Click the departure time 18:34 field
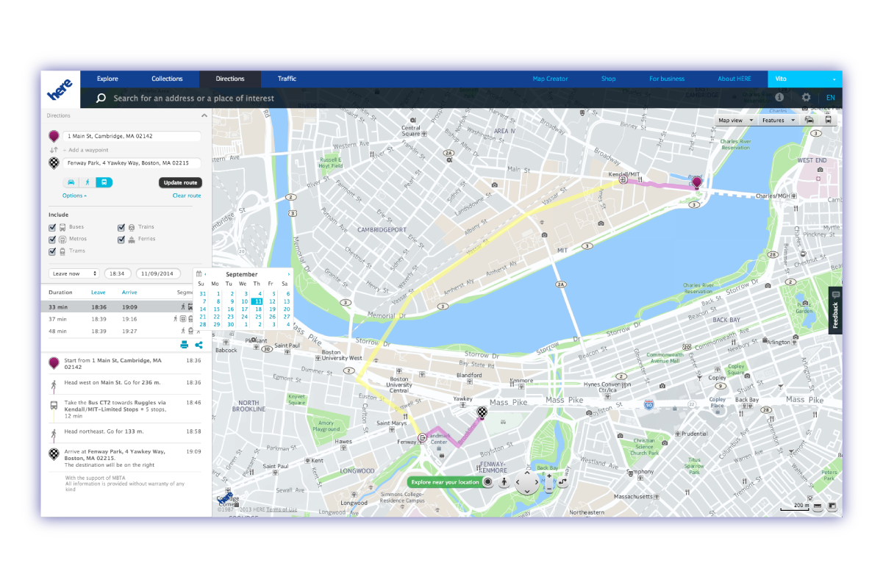Screen dimensions: 883x588 click(116, 273)
